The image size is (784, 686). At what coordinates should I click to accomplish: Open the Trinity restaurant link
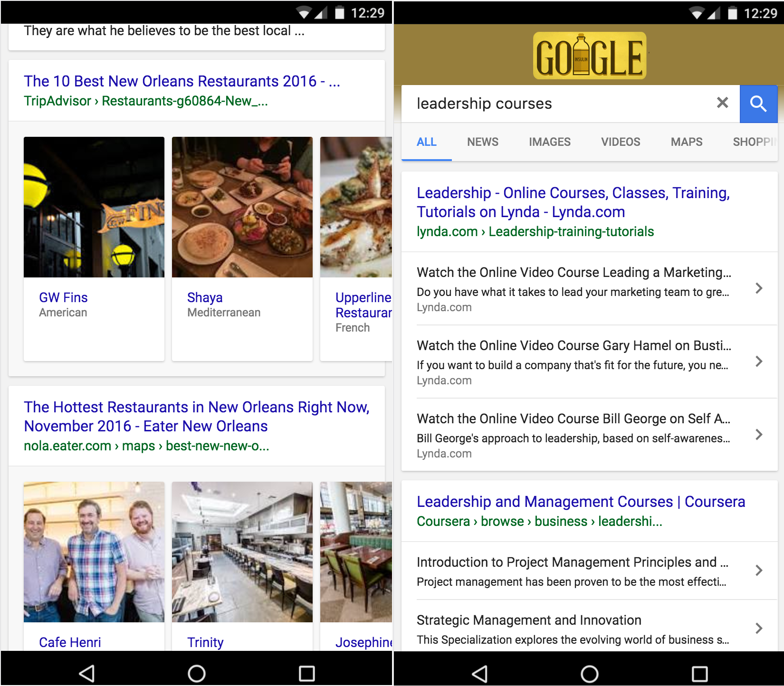[205, 642]
